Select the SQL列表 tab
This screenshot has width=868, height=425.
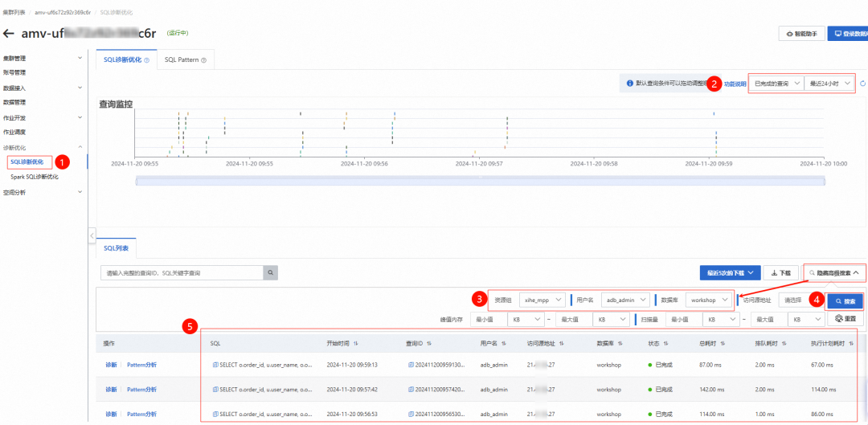point(117,248)
